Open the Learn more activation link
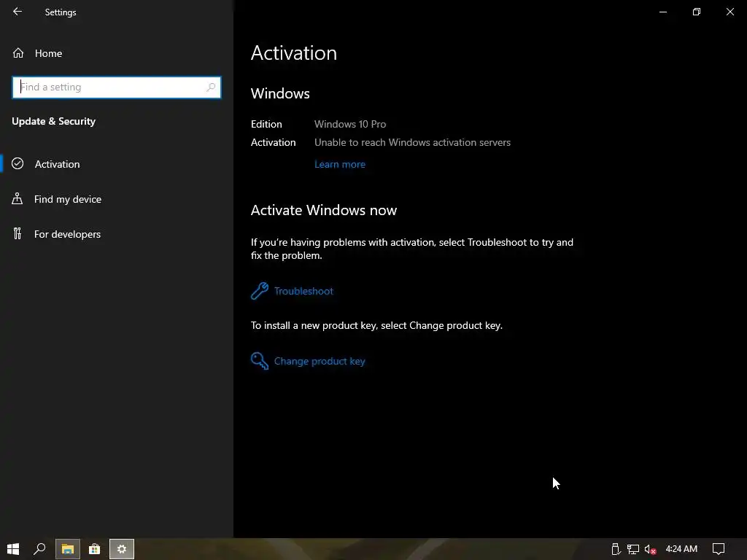The width and height of the screenshot is (747, 560). [x=340, y=164]
